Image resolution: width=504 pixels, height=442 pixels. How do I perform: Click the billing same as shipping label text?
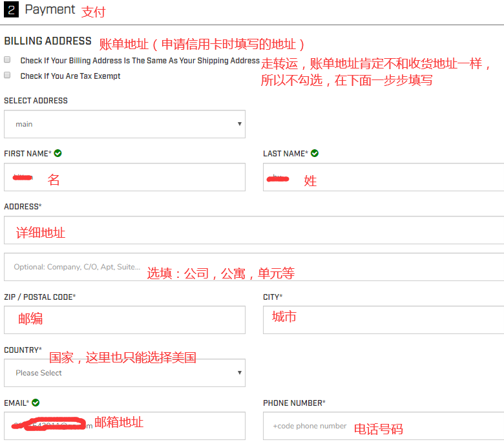[140, 60]
